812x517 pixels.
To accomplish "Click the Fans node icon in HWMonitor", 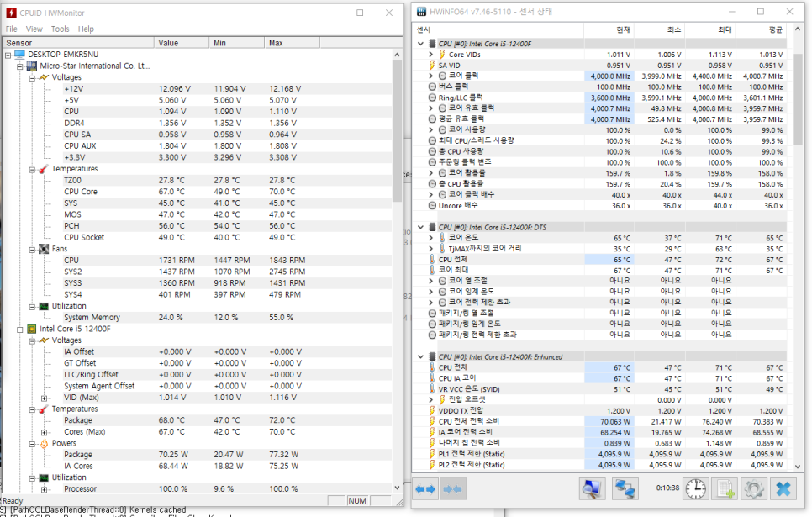I will (44, 249).
